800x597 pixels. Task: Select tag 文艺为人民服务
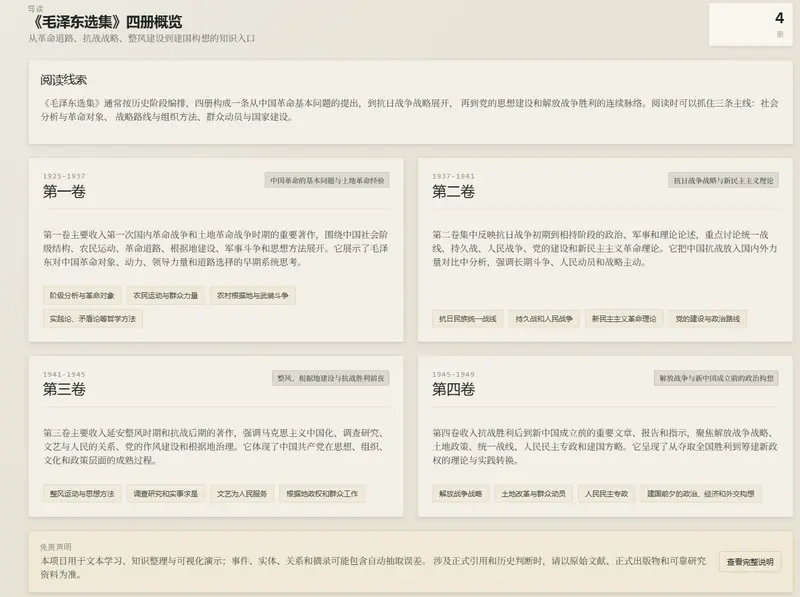(x=242, y=493)
